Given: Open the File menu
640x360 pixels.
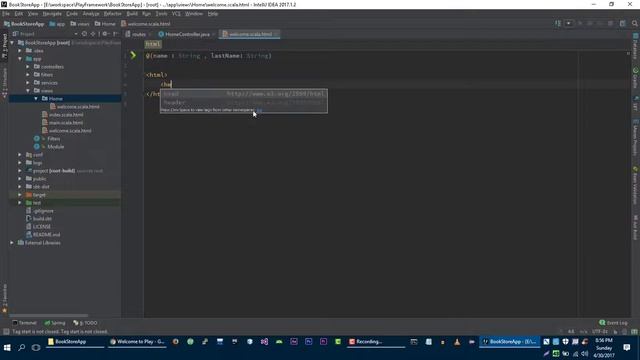Looking at the screenshot, I should point(6,14).
